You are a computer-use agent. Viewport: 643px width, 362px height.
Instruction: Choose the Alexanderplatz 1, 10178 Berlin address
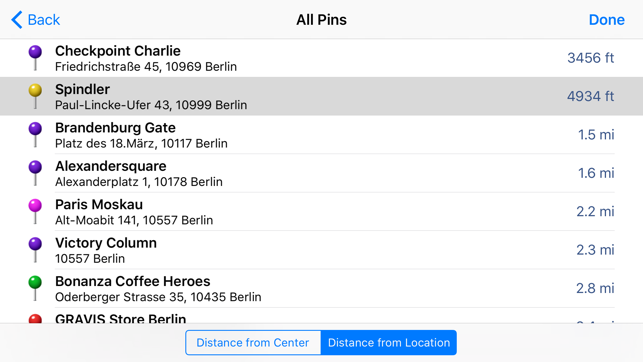click(x=139, y=182)
